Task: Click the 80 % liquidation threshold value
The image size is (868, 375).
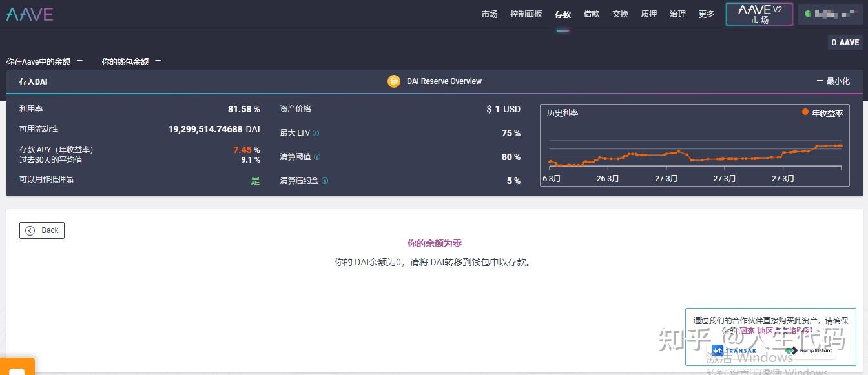Action: point(511,157)
